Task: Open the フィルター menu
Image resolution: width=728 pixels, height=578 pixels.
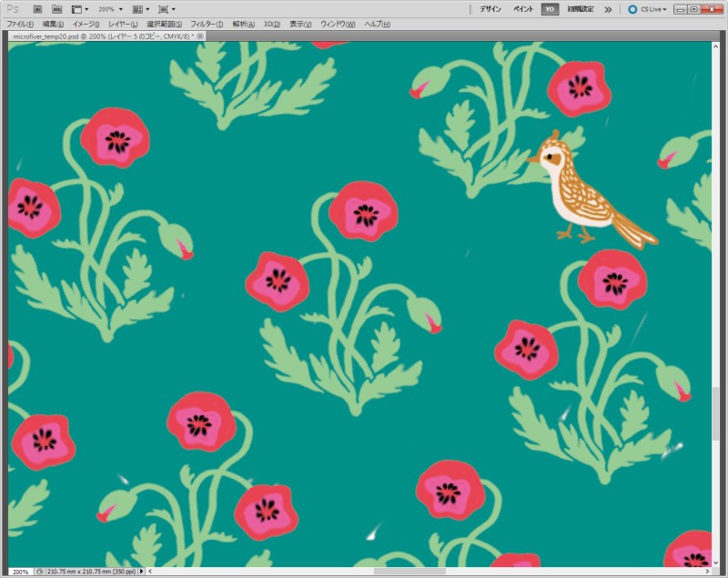Action: 207,24
